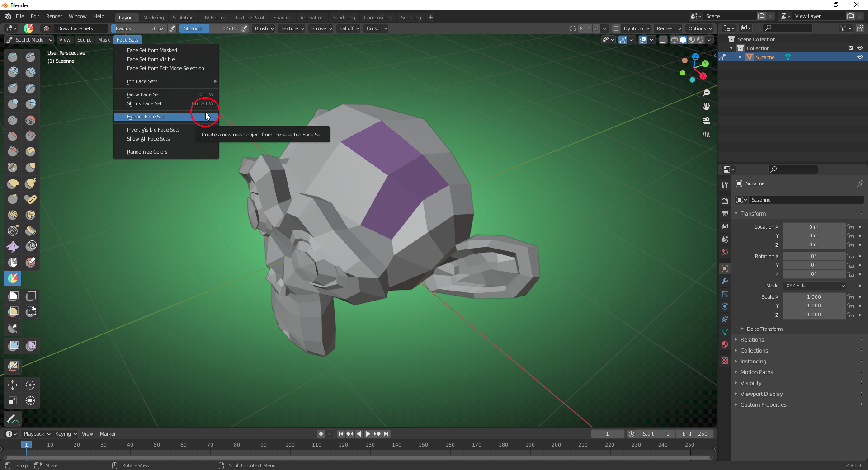The height and width of the screenshot is (470, 868).
Task: Select the Clay Strips brush tool
Action: tap(30, 72)
